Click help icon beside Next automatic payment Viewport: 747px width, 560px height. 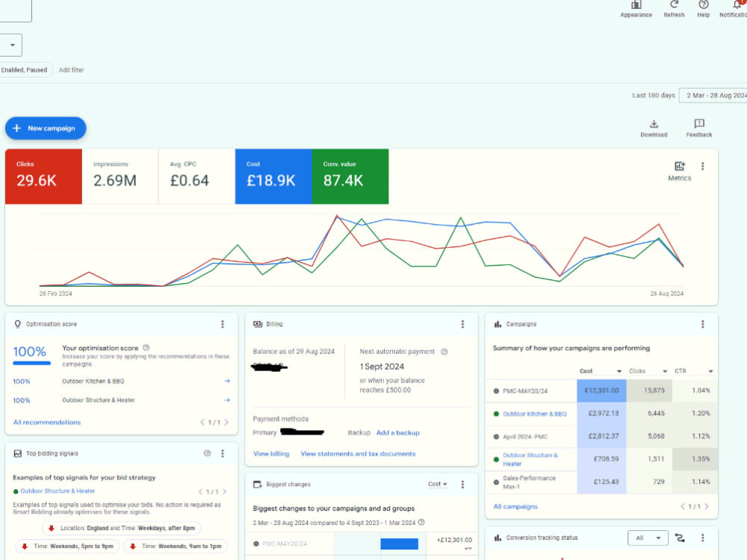click(444, 352)
